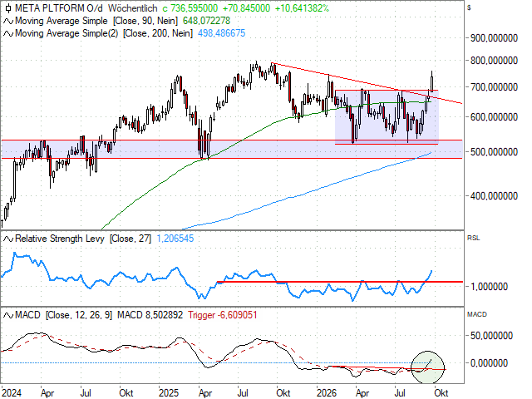The width and height of the screenshot is (532, 399).
Task: Click the RSL axis label 1,000000
Action: pyautogui.click(x=489, y=287)
